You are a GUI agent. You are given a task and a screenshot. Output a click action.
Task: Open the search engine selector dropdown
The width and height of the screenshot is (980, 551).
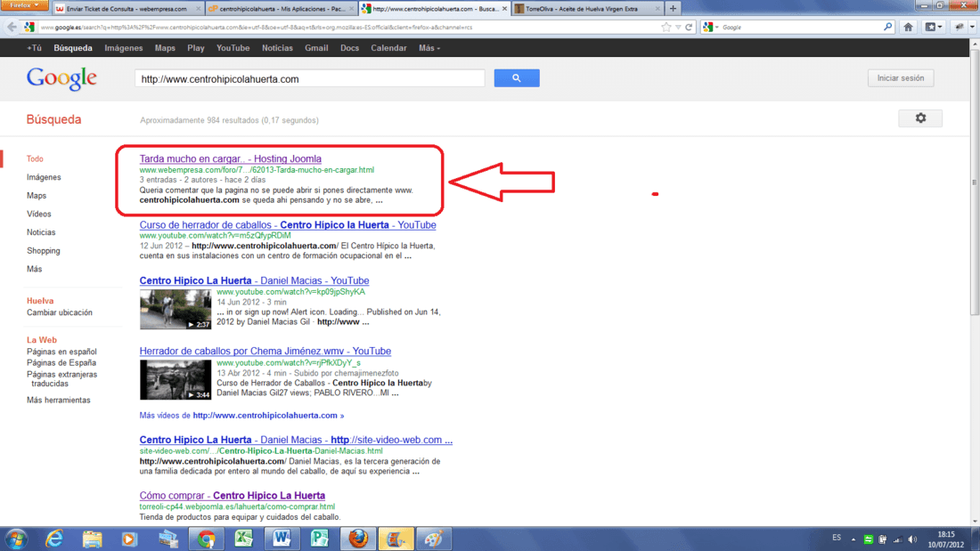pyautogui.click(x=711, y=27)
